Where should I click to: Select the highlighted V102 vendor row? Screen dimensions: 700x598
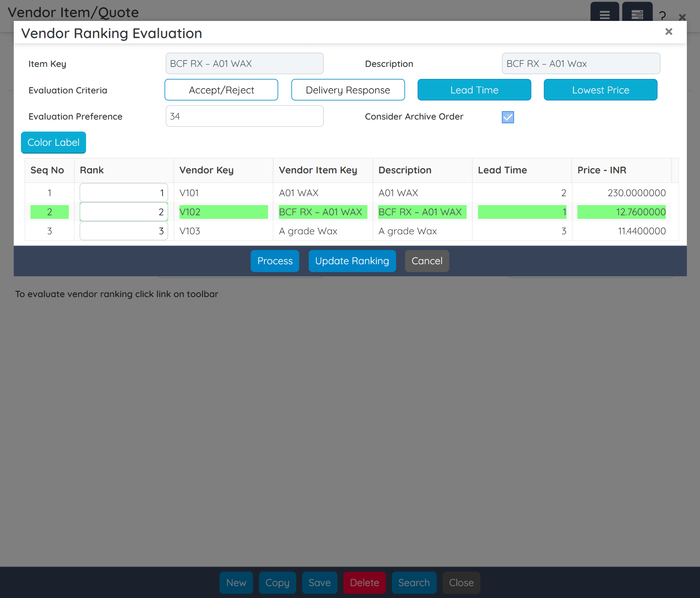223,212
